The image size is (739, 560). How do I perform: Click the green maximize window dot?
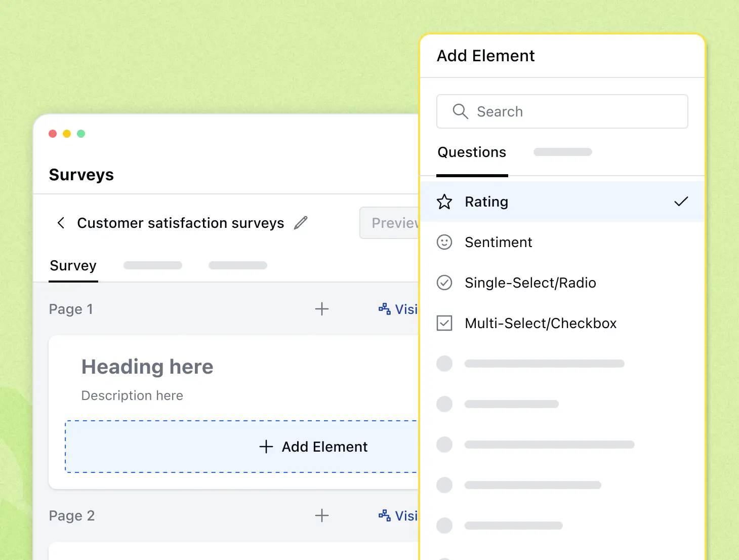pyautogui.click(x=81, y=134)
